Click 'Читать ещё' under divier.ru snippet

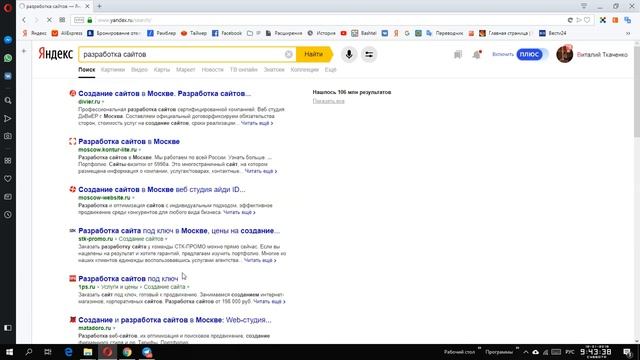(257, 123)
